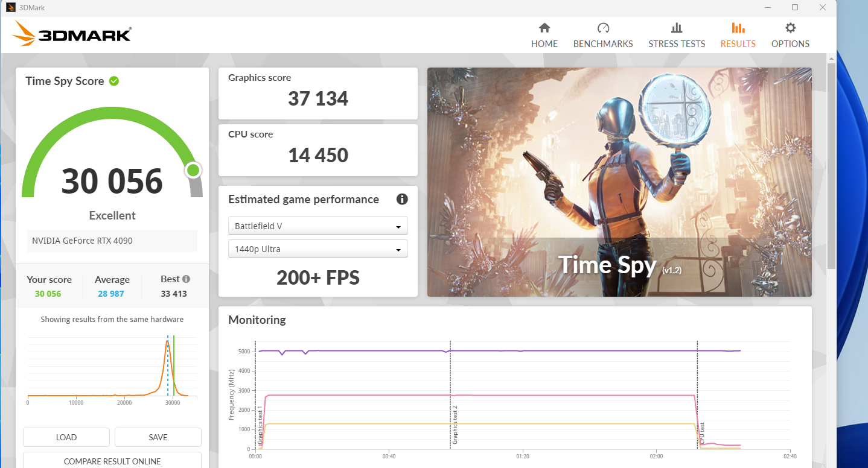This screenshot has width=868, height=468.
Task: Switch to the BENCHMARKS tab
Action: [603, 36]
